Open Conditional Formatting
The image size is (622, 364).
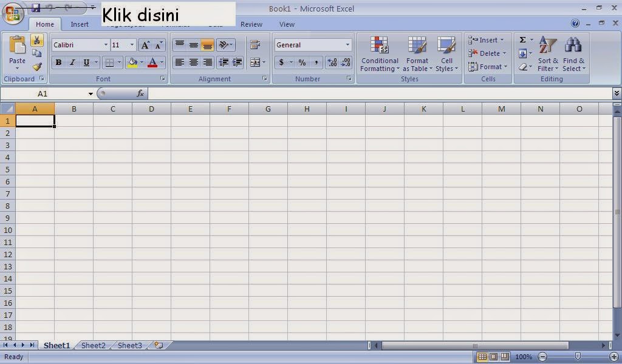[x=380, y=54]
